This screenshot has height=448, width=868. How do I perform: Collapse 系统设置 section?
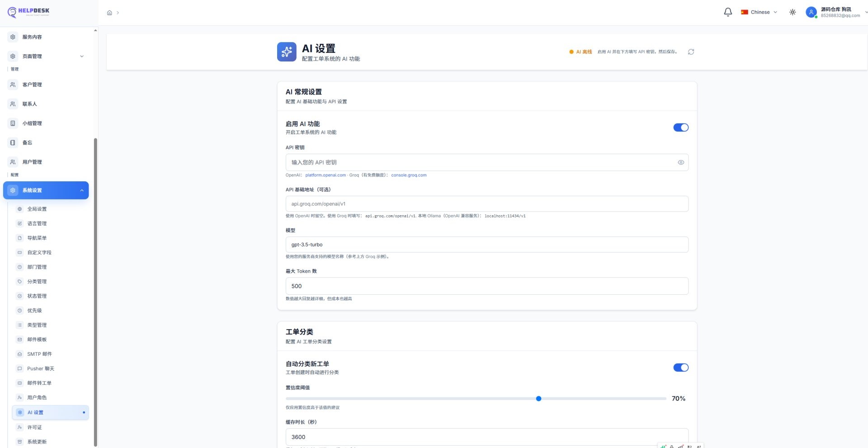click(46, 190)
